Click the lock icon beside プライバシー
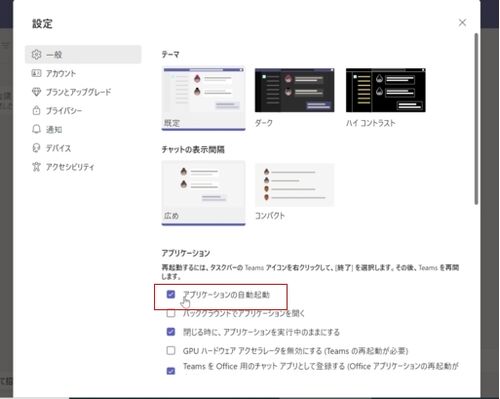Image resolution: width=500 pixels, height=399 pixels. tap(36, 110)
